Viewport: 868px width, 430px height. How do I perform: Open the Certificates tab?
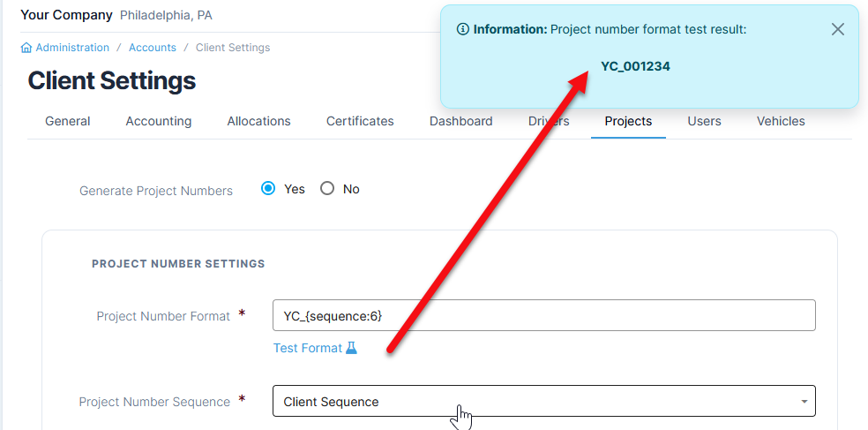(x=360, y=122)
